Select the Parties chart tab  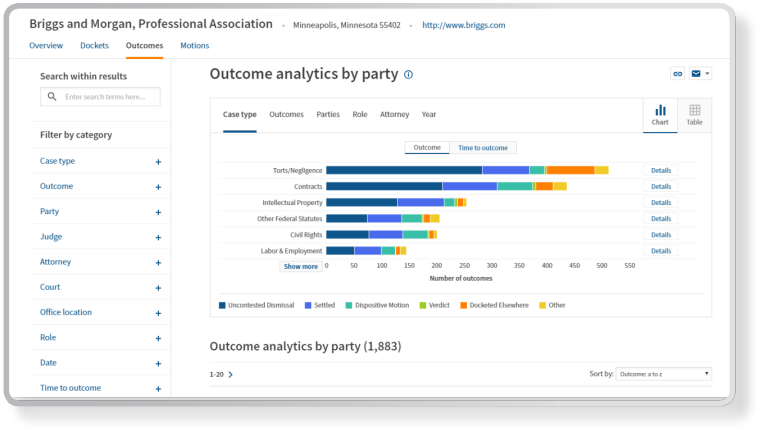pos(328,115)
